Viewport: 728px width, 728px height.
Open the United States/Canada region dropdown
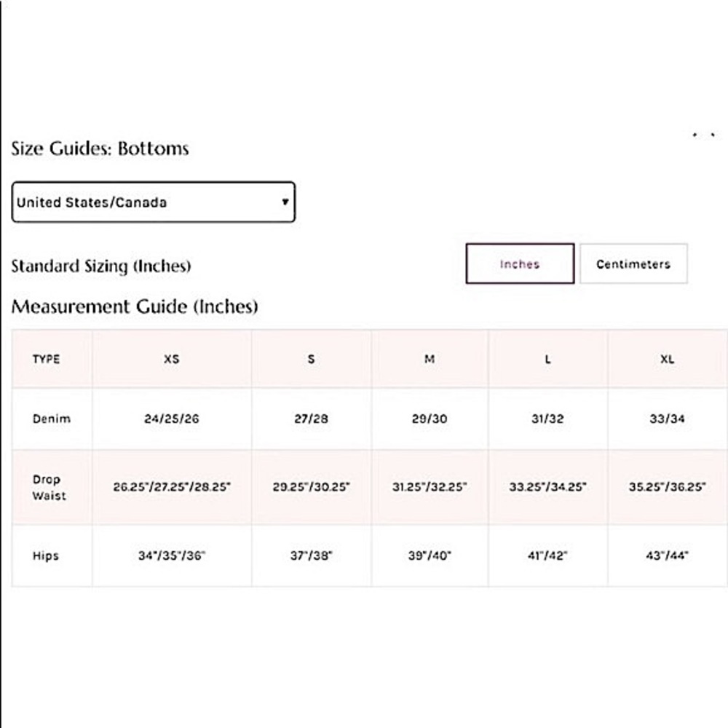tap(153, 202)
